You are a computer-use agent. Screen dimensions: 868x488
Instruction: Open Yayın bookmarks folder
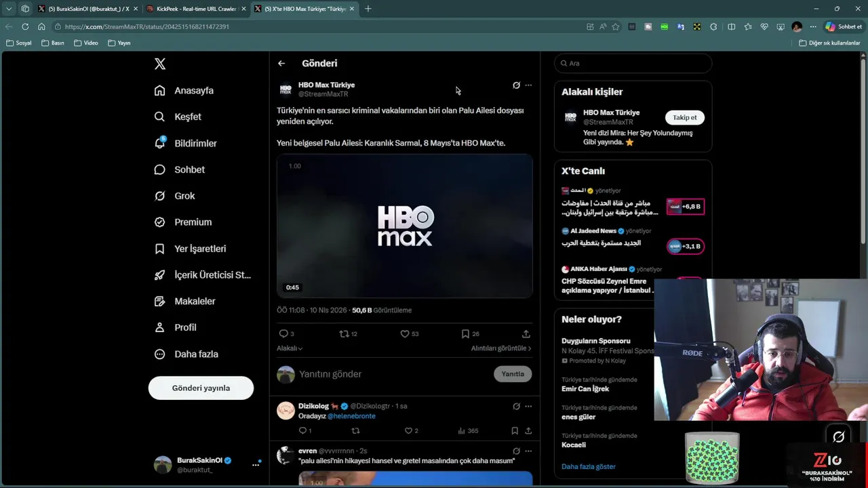click(x=119, y=43)
